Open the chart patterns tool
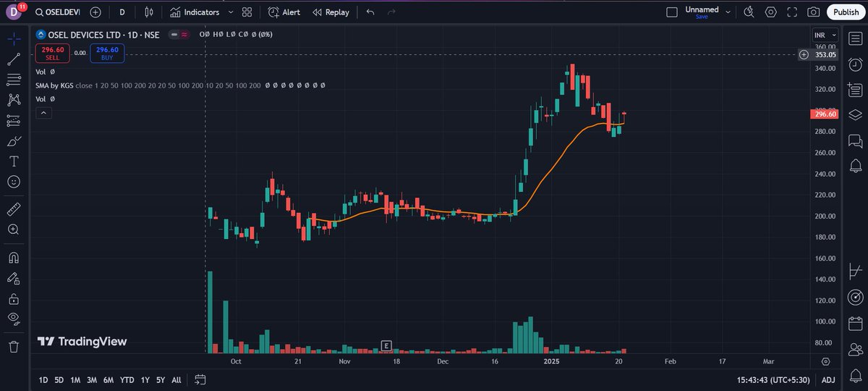 (14, 100)
